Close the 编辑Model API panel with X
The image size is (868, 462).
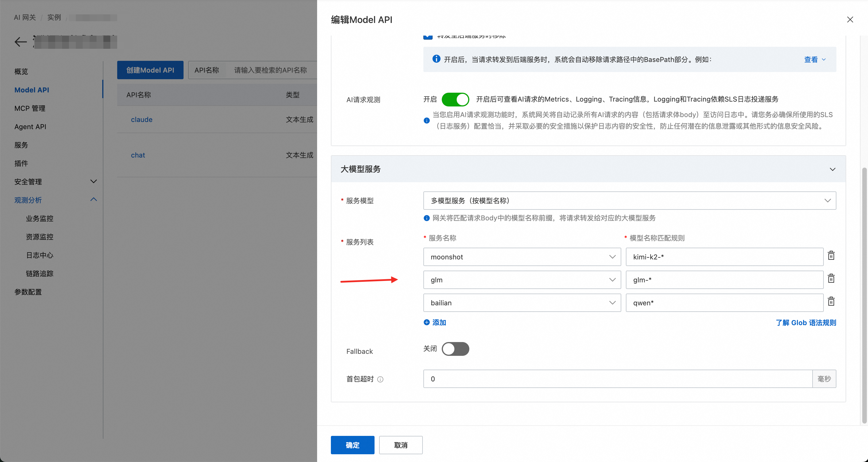point(850,20)
